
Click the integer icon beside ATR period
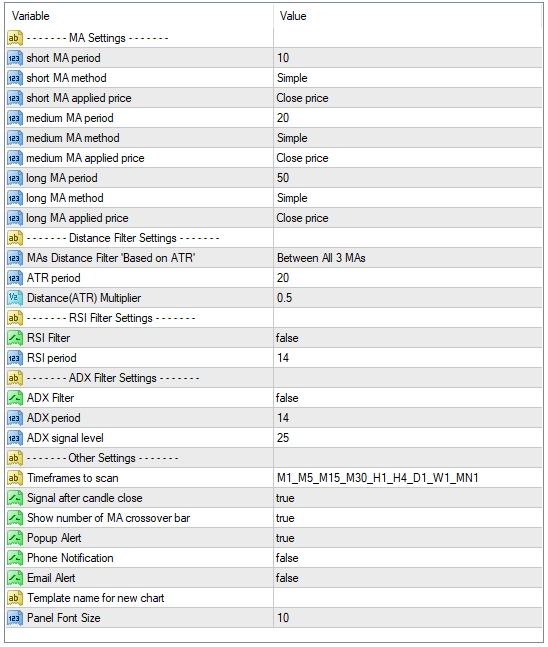(x=14, y=278)
